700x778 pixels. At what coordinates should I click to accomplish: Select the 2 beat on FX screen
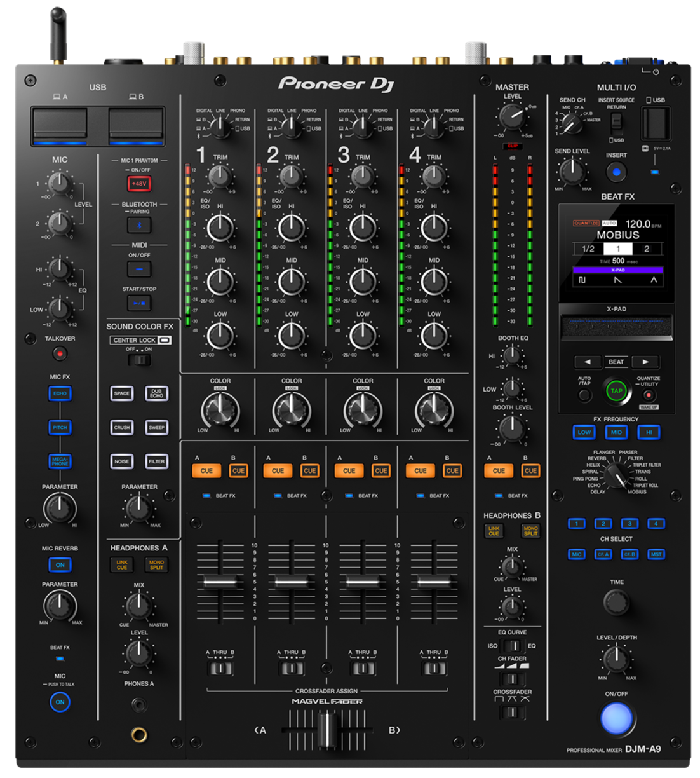point(647,249)
